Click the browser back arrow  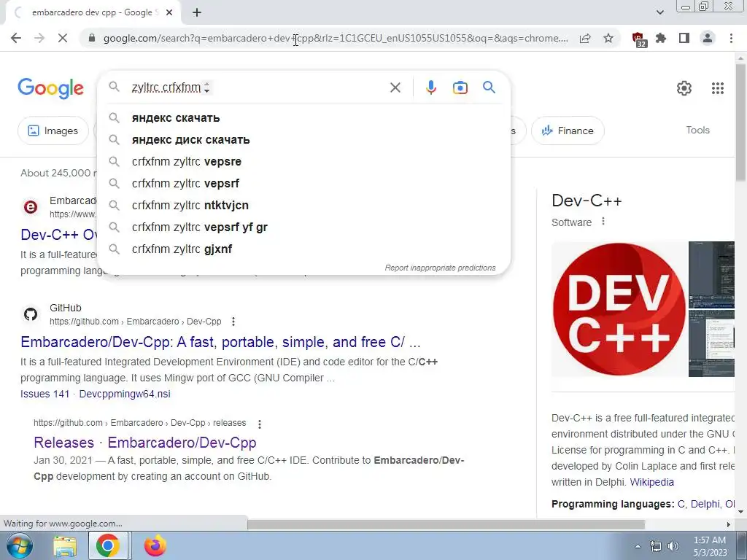pos(16,38)
